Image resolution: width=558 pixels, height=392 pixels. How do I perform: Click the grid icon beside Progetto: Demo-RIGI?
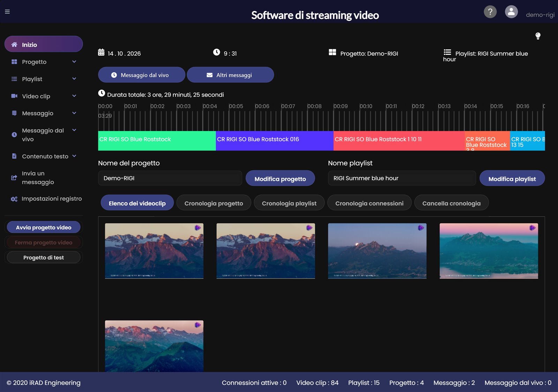332,52
